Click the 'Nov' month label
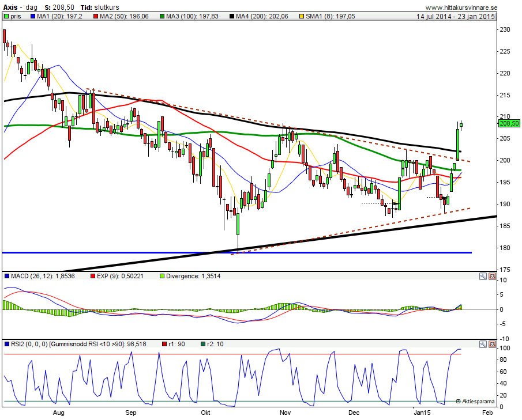 pos(286,413)
